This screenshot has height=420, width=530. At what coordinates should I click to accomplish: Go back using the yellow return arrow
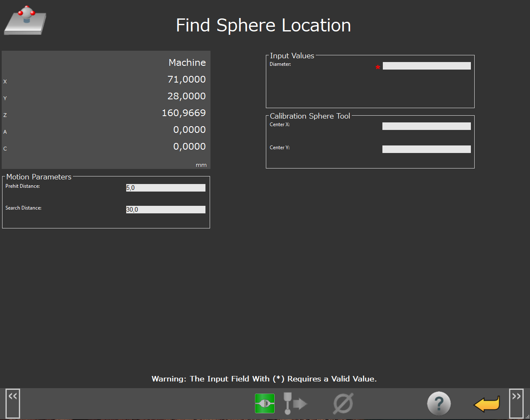pyautogui.click(x=486, y=404)
